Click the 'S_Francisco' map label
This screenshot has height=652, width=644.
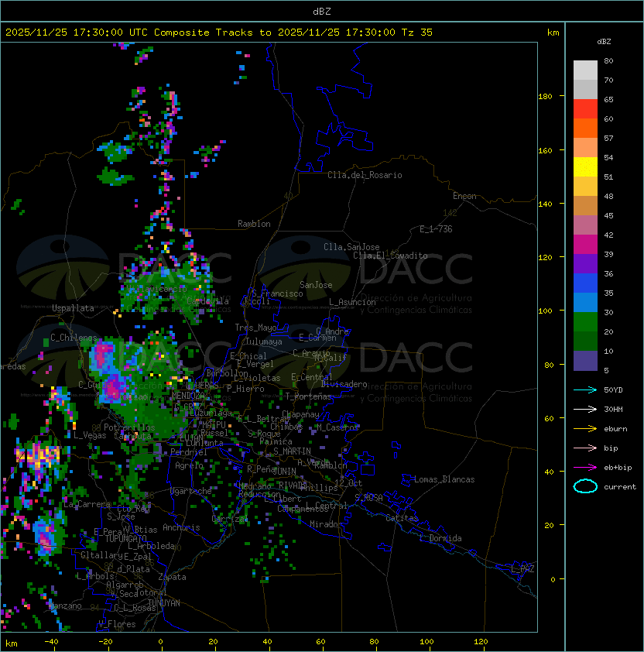click(x=277, y=293)
